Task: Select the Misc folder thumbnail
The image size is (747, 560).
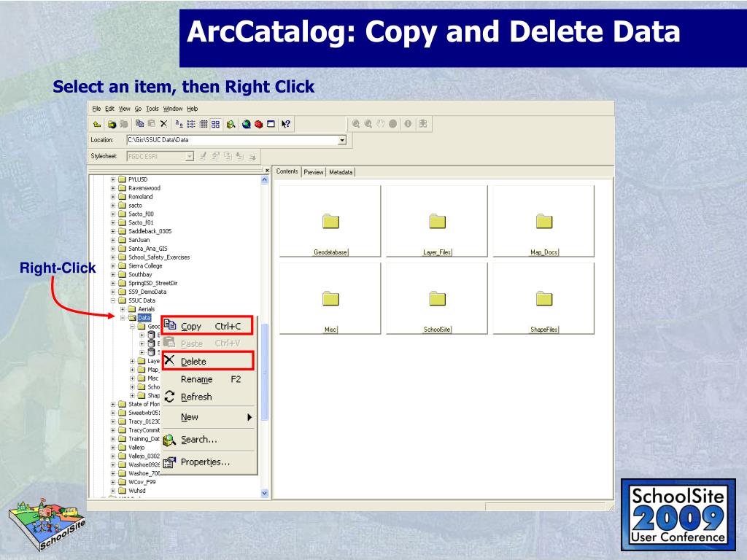Action: (330, 298)
